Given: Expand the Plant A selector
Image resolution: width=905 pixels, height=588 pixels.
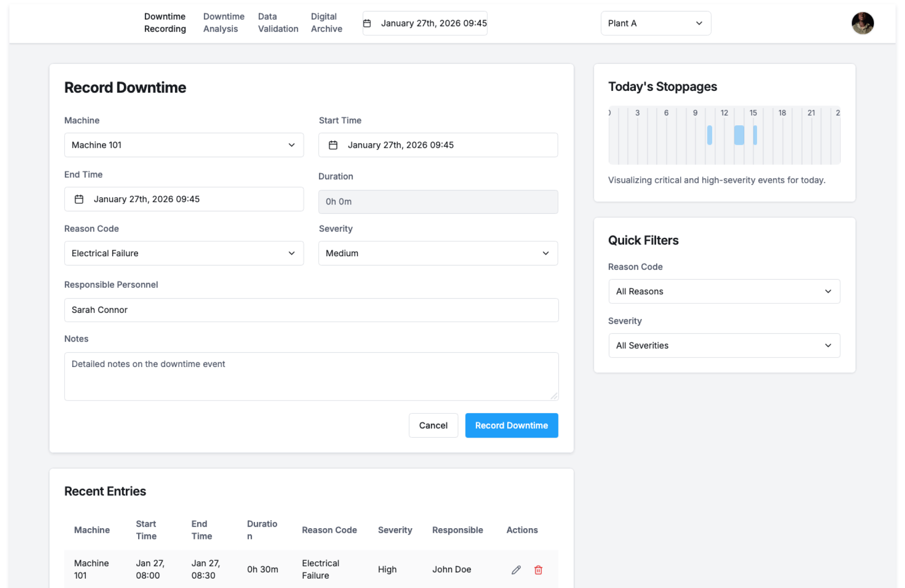Looking at the screenshot, I should tap(655, 23).
